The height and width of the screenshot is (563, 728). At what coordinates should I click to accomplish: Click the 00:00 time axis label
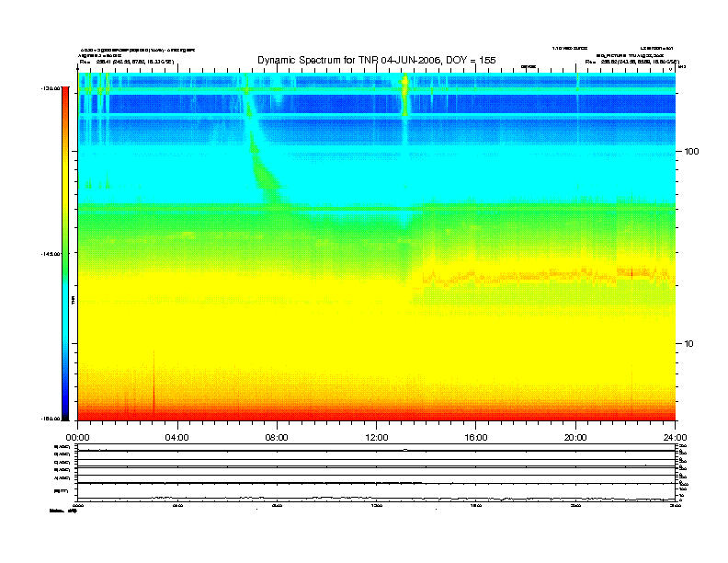click(77, 438)
